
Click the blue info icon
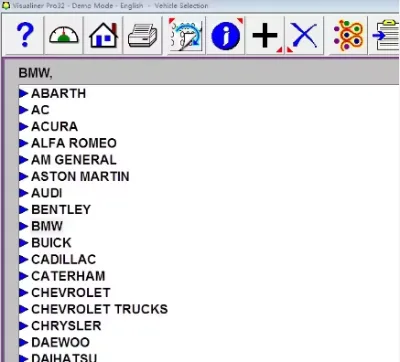226,35
